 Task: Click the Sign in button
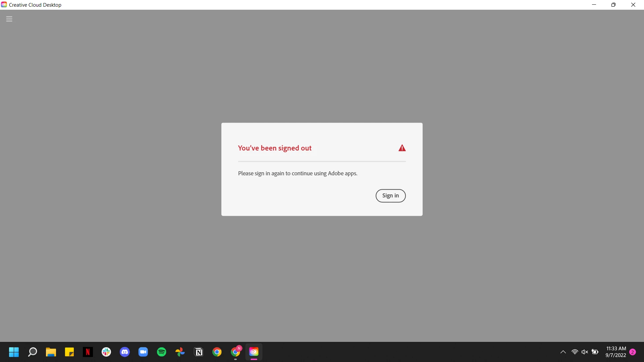tap(390, 196)
